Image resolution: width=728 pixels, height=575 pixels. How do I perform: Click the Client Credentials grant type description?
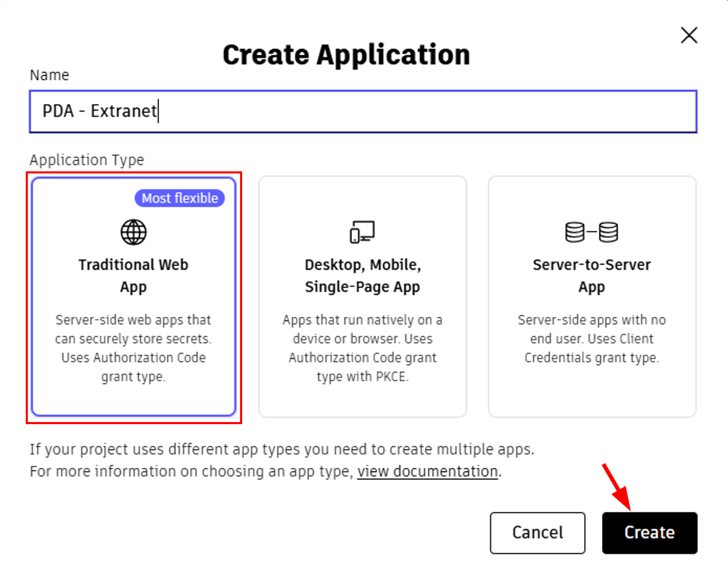pos(591,338)
